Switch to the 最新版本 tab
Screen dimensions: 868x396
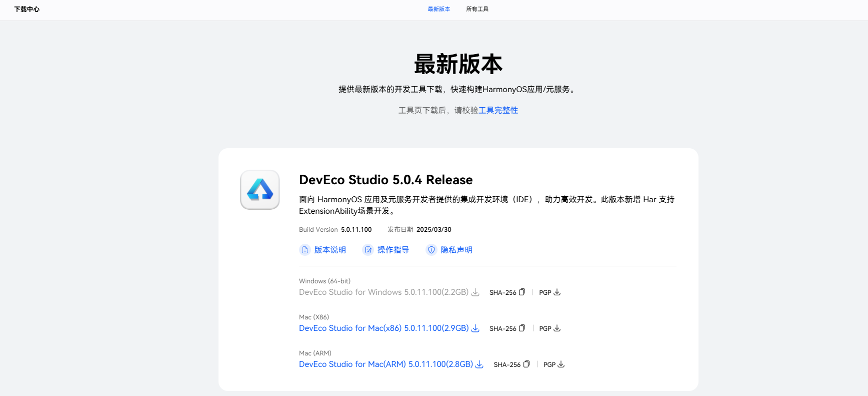pos(439,9)
